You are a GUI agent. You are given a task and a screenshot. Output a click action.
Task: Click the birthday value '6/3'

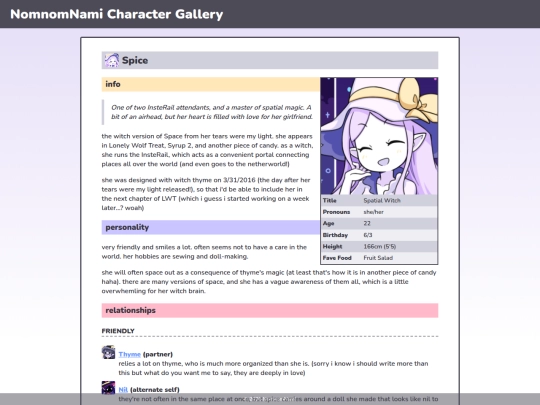click(367, 235)
